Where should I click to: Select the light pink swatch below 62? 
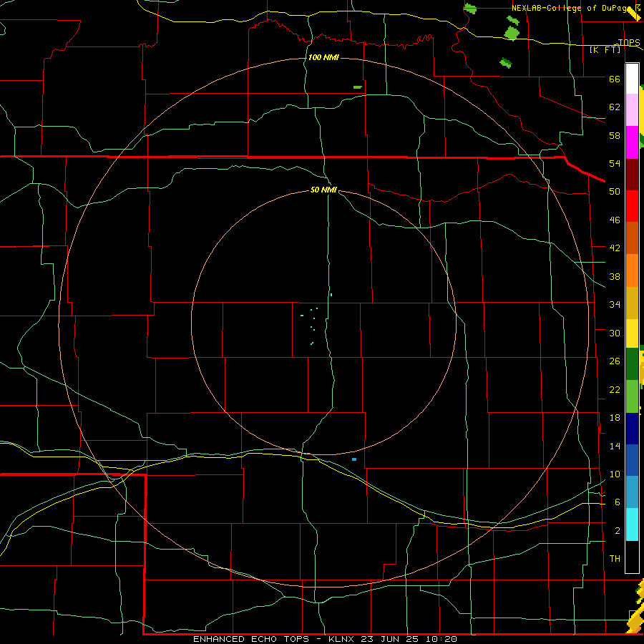click(x=632, y=110)
